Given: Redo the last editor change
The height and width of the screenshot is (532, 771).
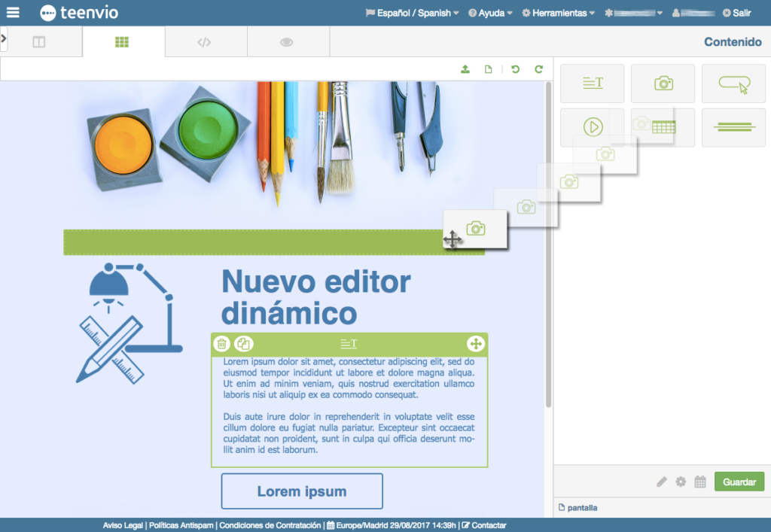Looking at the screenshot, I should click(538, 69).
